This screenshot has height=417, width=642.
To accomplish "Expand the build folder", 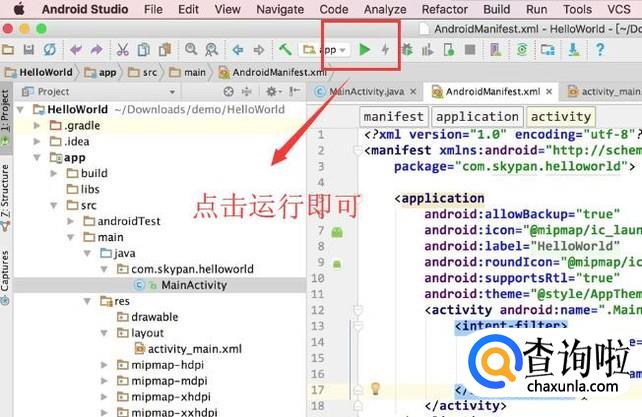I will pos(54,174).
